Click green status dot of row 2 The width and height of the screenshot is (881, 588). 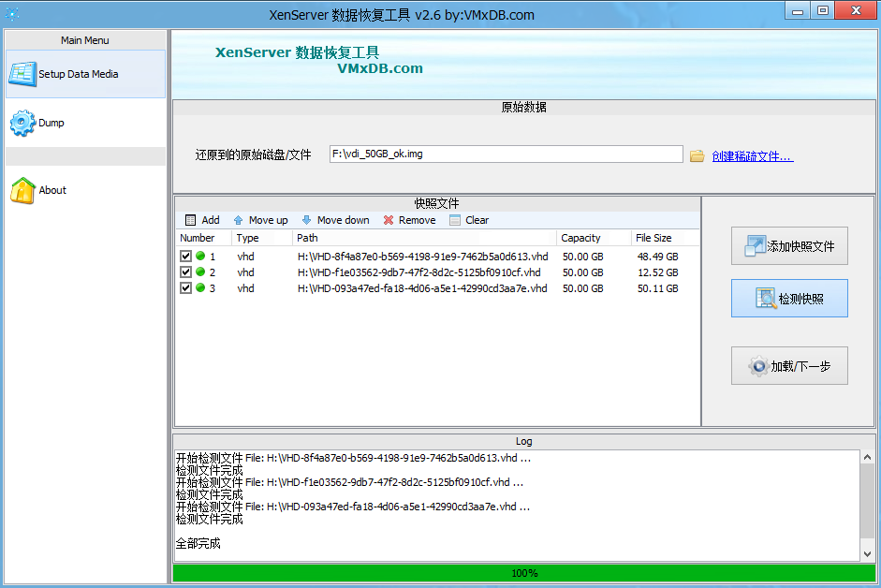(x=200, y=272)
